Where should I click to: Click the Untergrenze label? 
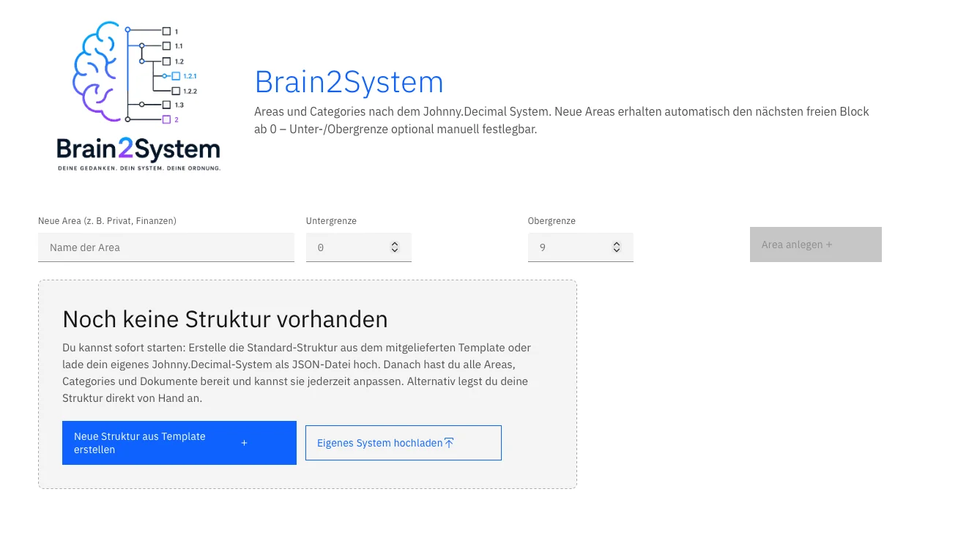pos(331,220)
